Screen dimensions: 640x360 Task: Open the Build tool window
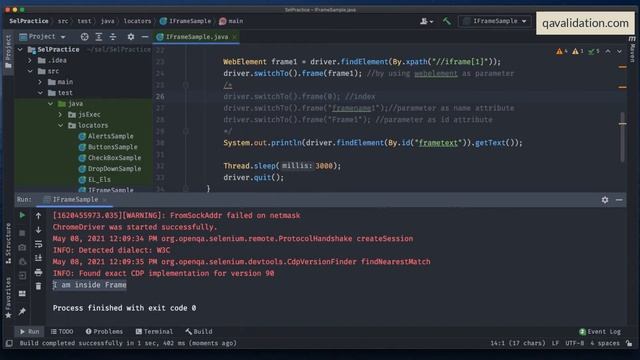pyautogui.click(x=199, y=331)
